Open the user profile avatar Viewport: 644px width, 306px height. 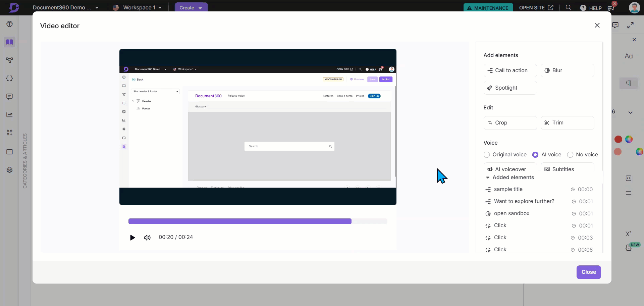[634, 7]
